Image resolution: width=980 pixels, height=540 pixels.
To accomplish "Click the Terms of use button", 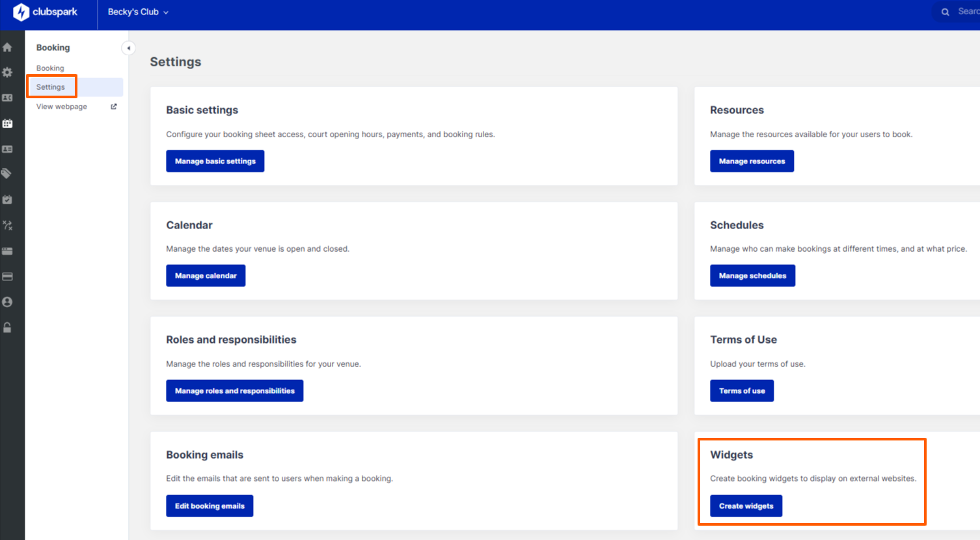I will (x=742, y=390).
